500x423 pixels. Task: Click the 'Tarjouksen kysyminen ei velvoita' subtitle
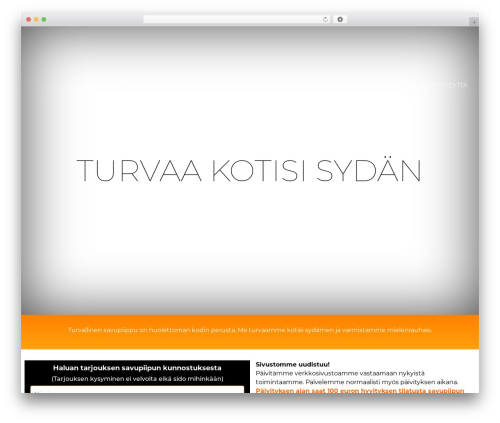[137, 379]
